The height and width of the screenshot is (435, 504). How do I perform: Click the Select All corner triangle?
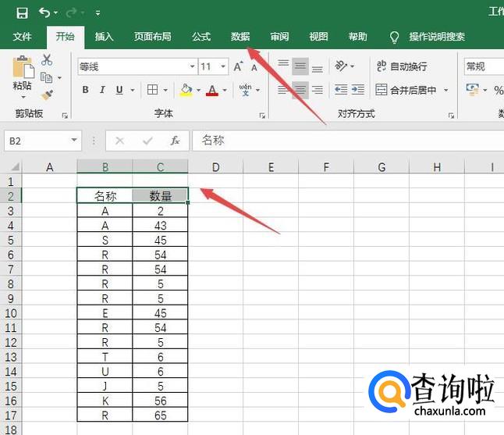[x=15, y=166]
